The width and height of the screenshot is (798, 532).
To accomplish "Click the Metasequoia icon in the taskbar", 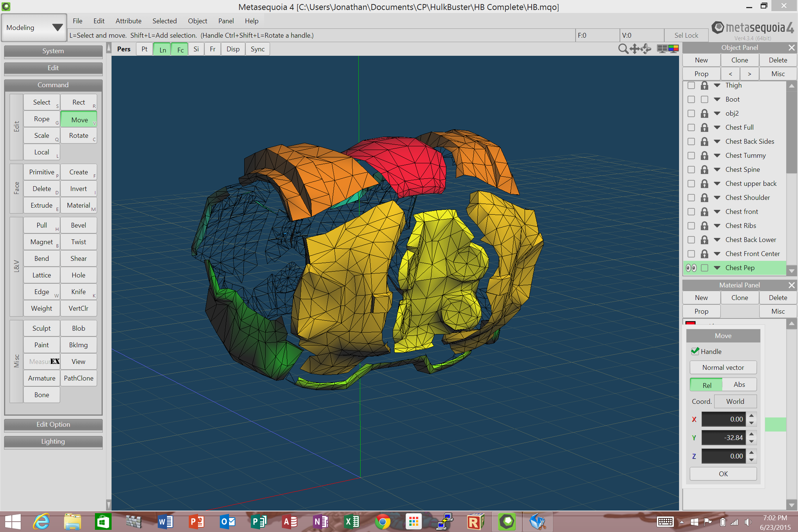I will click(x=507, y=522).
